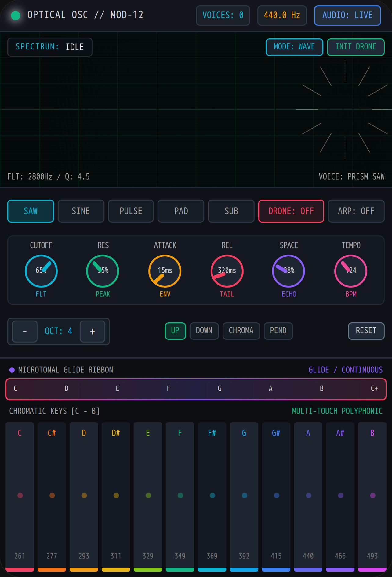Screen dimensions: 392x577
Task: Touch glide ribbon at note C
Action: click(x=16, y=389)
